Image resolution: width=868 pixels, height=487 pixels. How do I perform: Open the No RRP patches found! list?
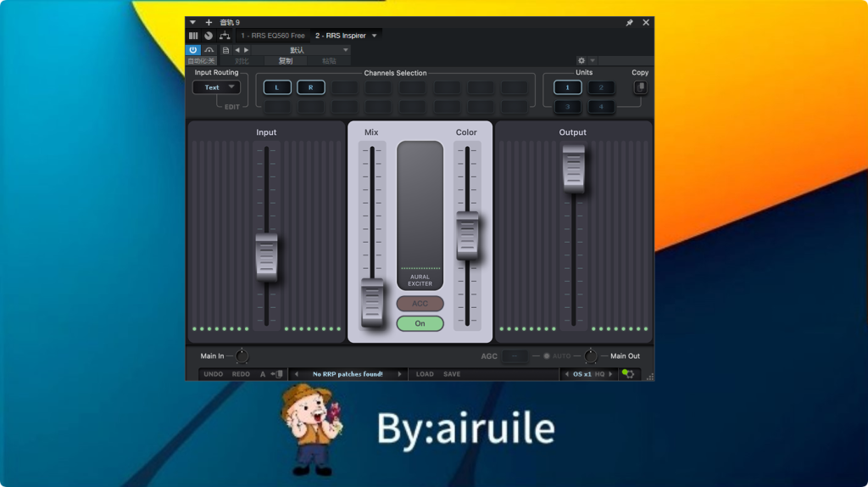click(x=348, y=374)
